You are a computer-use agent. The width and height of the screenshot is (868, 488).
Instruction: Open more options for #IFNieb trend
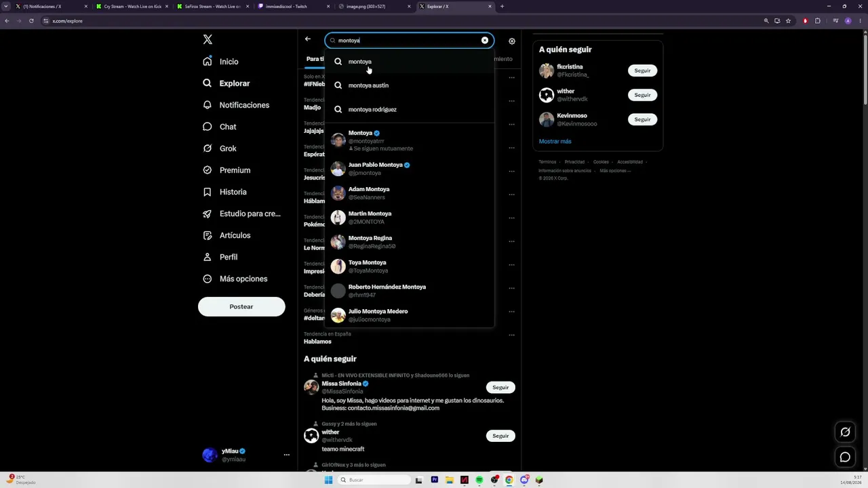tap(512, 77)
